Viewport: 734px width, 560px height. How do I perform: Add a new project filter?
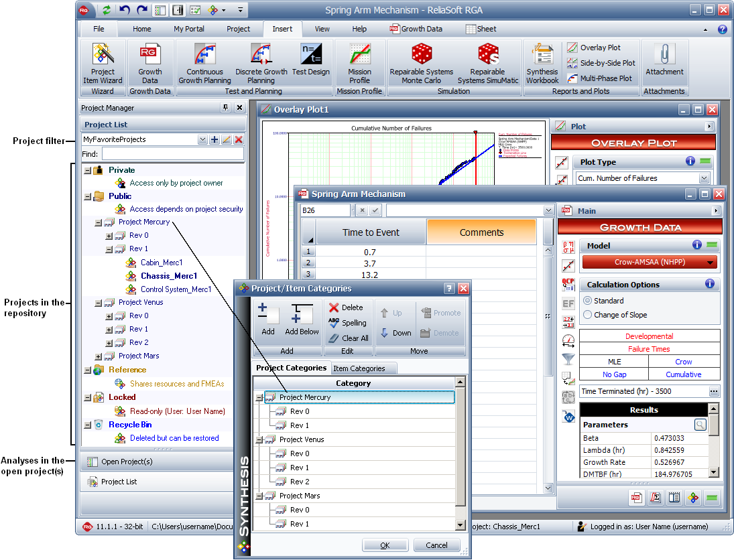(215, 139)
